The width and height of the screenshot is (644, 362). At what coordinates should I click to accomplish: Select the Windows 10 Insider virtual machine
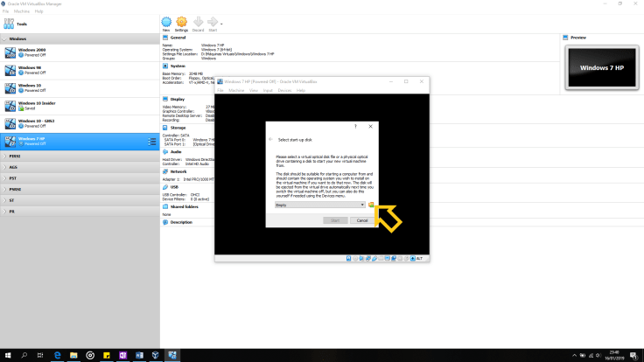click(35, 105)
